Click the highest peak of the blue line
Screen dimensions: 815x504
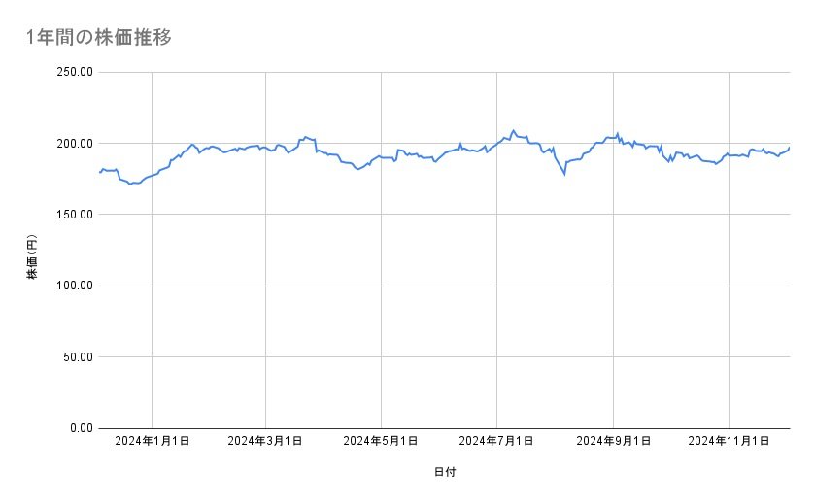tap(514, 130)
